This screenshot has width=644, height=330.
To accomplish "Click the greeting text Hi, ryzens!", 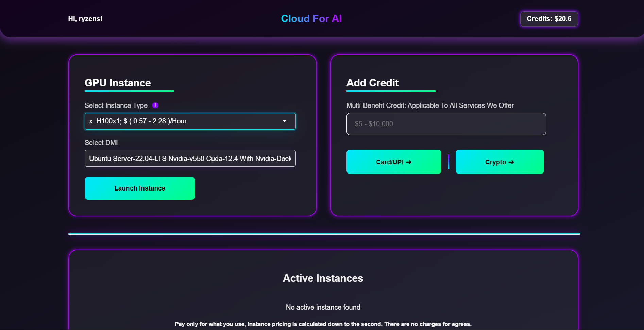I will [x=85, y=19].
